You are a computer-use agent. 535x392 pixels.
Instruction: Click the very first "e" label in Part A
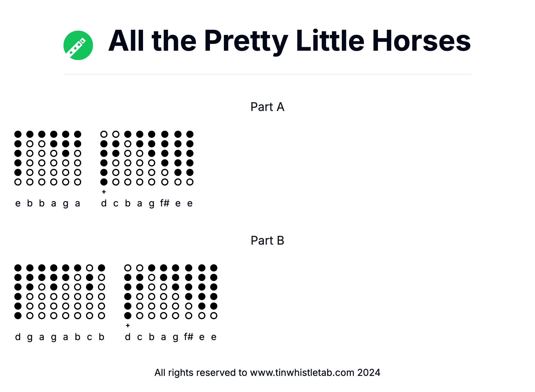[x=18, y=203]
